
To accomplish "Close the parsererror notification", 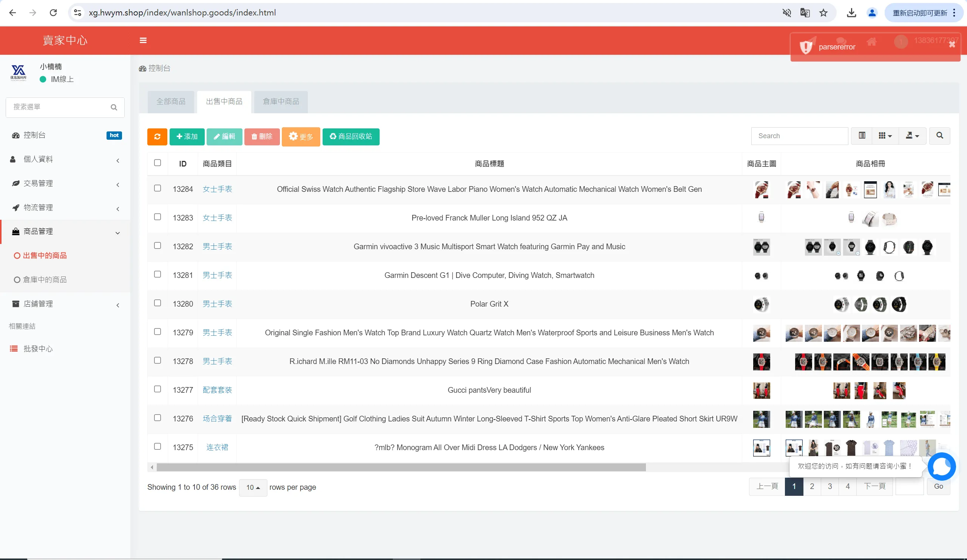I will point(952,45).
